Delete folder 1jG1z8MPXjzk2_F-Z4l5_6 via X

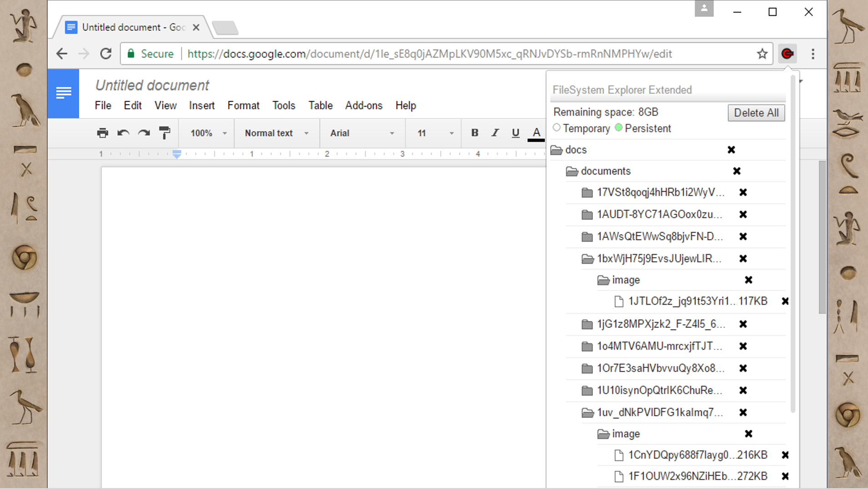(743, 324)
